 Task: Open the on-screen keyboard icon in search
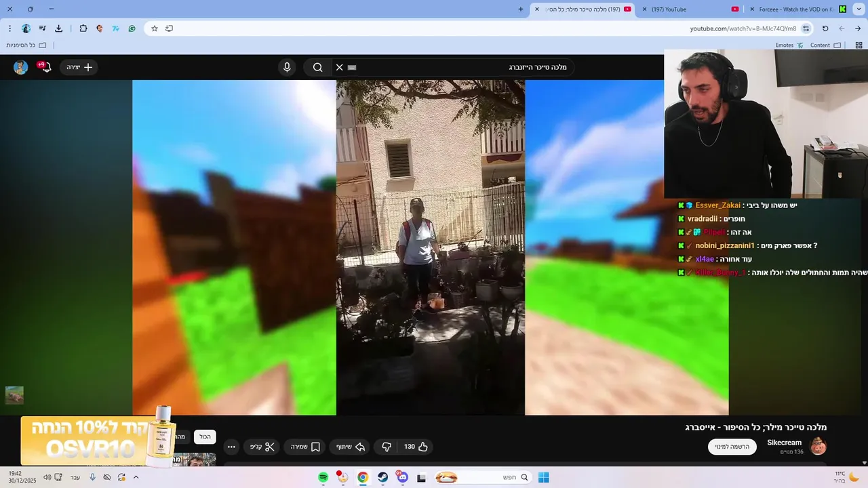point(352,67)
